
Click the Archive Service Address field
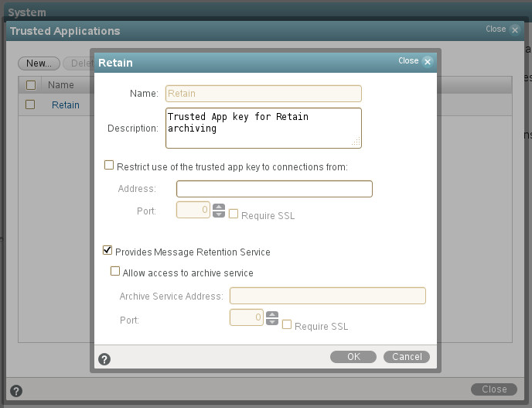coord(328,296)
